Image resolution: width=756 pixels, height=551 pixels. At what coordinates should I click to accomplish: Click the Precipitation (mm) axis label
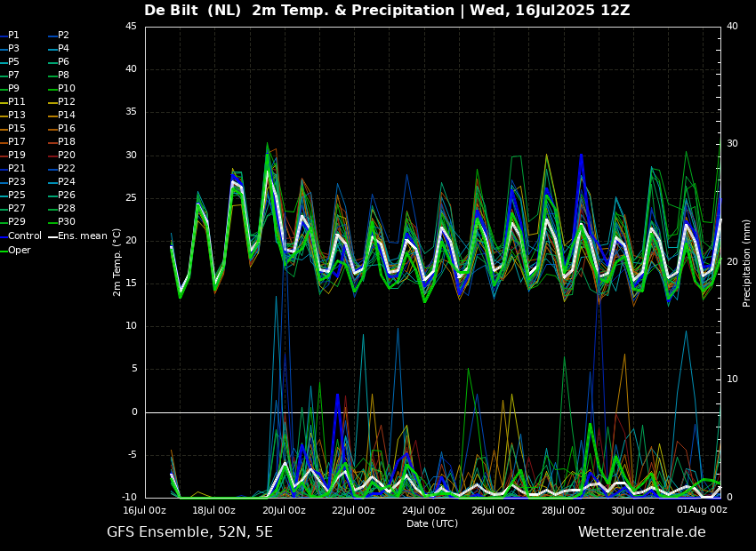747,262
